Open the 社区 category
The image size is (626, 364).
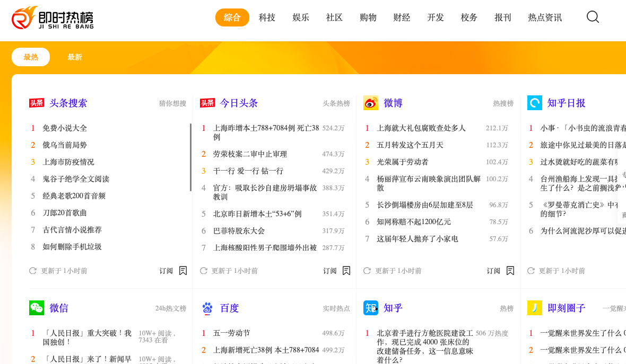(334, 17)
